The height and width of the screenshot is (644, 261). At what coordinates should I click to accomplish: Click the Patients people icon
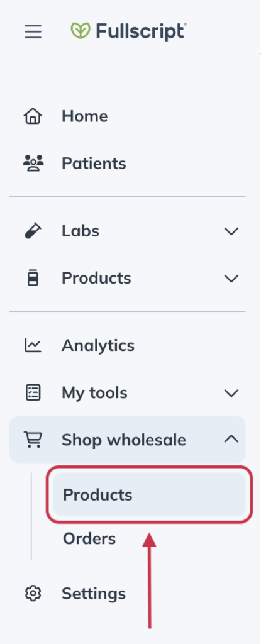click(x=33, y=164)
